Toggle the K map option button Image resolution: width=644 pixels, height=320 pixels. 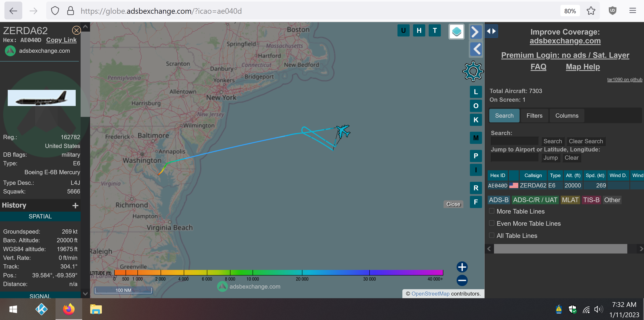tap(476, 120)
